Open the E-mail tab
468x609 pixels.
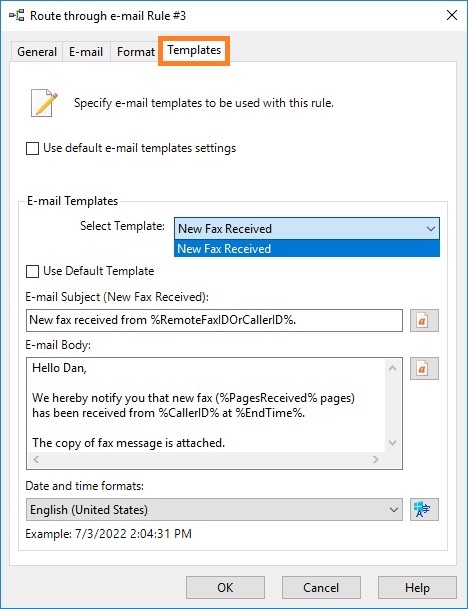click(x=86, y=52)
